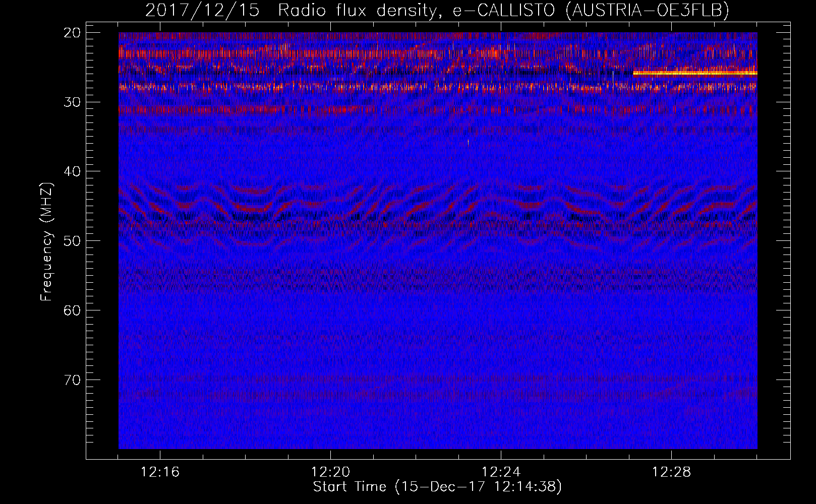
Task: Click the station name '(AUSTRIA-OE3FLB)'
Action: click(647, 11)
